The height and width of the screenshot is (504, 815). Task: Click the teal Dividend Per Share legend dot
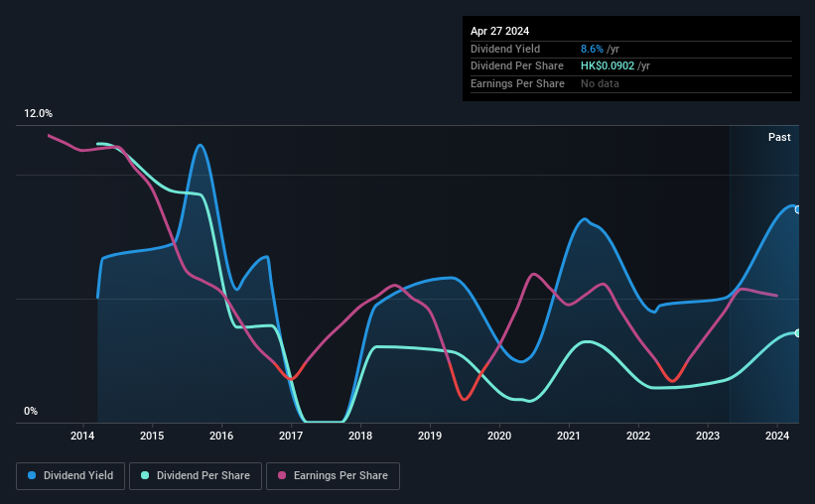[x=145, y=475]
